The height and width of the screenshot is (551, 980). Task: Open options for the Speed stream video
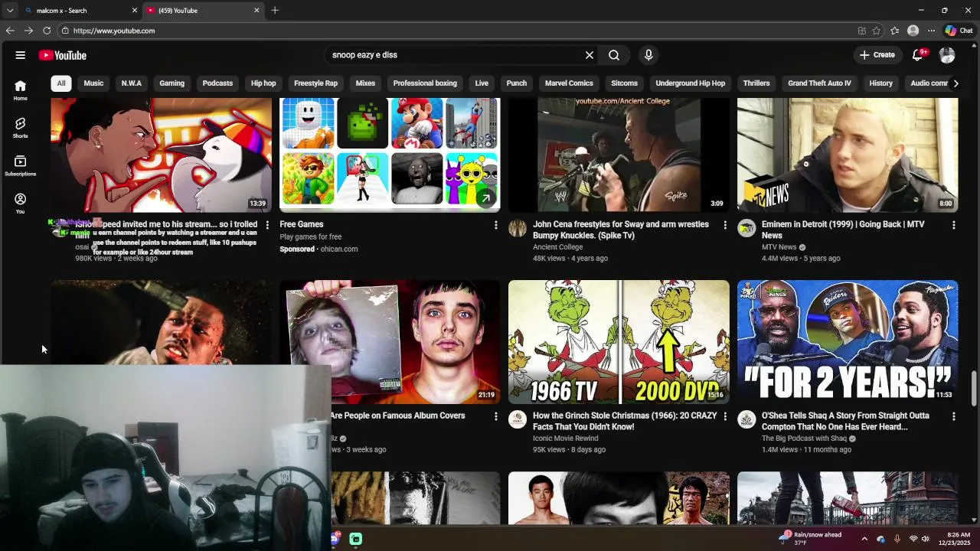tap(267, 225)
